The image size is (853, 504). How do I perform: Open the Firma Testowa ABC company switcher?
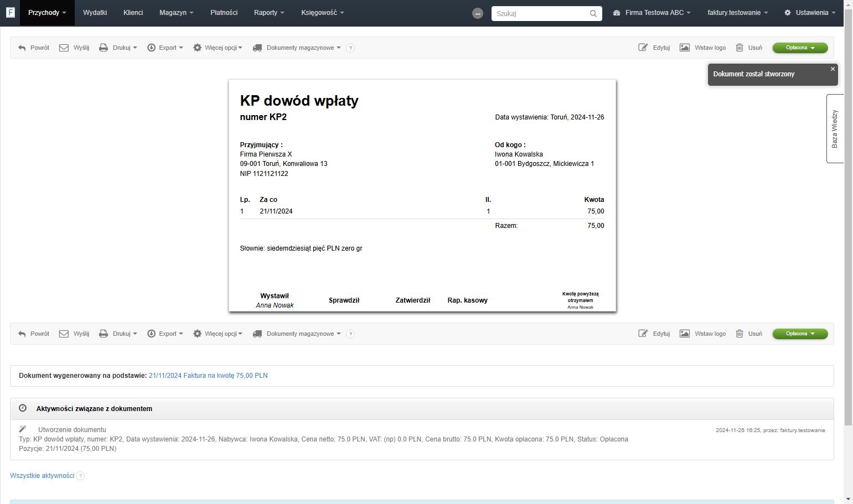(x=652, y=13)
